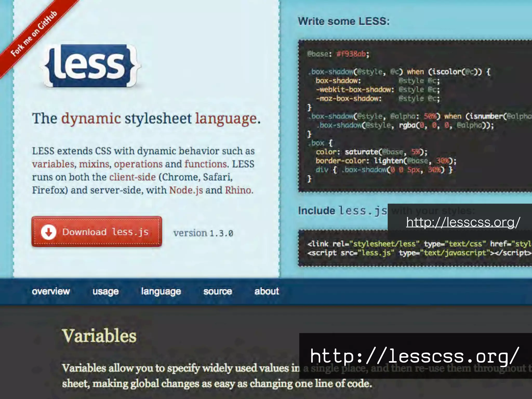Viewport: 532px width, 399px height.
Task: Click the small http://lesscss.org/ underlined link
Action: click(x=463, y=222)
